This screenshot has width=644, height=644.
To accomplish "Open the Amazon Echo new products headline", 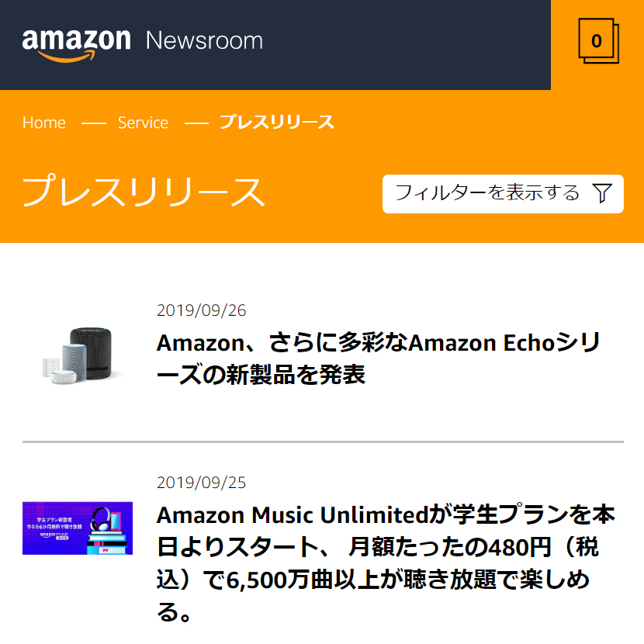I will 379,358.
